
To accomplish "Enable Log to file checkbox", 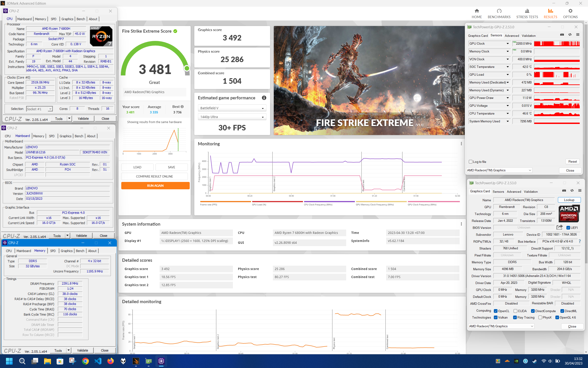I will coord(471,162).
